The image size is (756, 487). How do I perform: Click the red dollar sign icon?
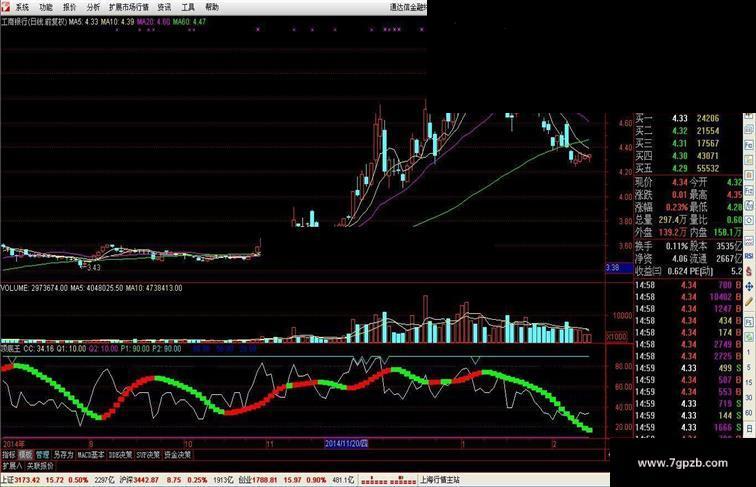[x=749, y=271]
